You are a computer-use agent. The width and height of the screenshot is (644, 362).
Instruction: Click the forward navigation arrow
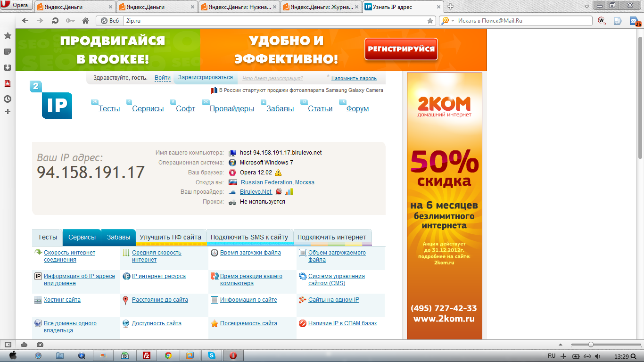coord(40,21)
